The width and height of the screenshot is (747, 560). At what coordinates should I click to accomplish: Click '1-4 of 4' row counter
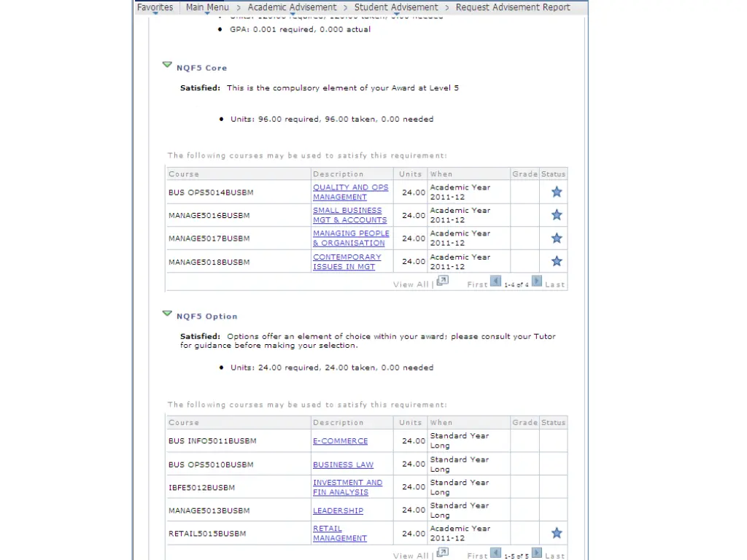516,285
